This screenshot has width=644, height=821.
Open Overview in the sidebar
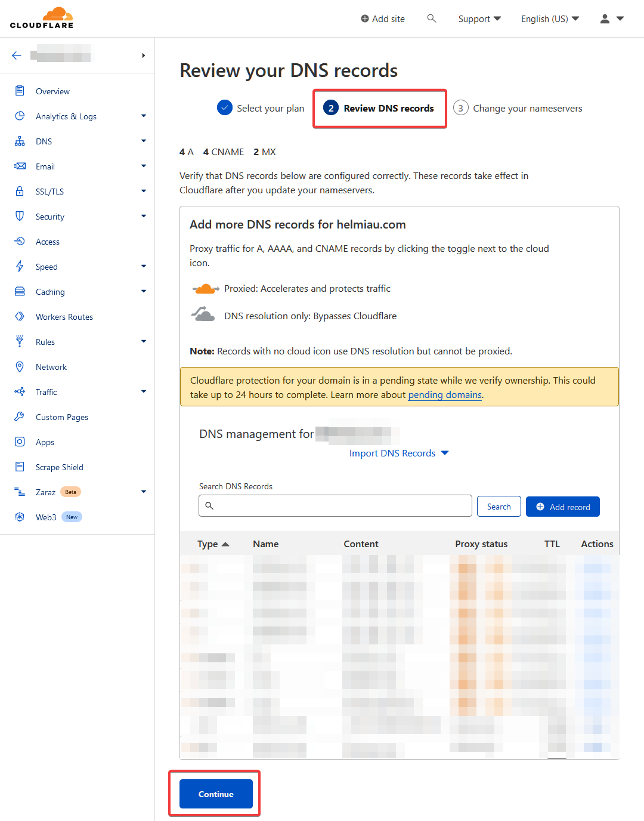coord(52,91)
